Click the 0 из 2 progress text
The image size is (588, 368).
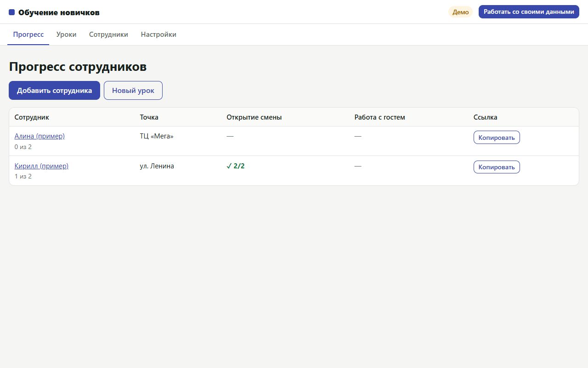(x=23, y=147)
